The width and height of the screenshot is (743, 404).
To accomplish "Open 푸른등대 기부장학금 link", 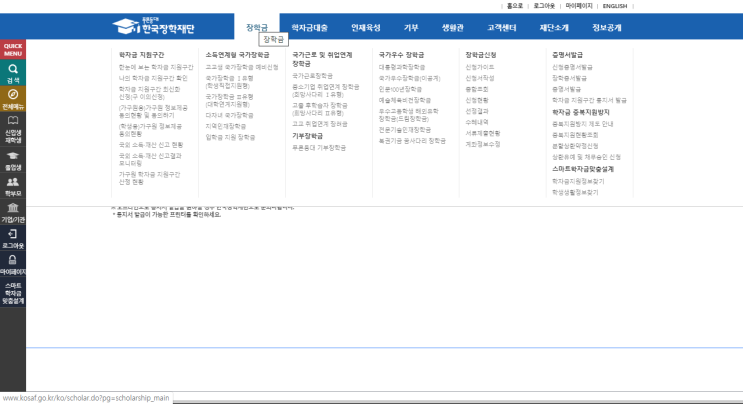I will [319, 148].
